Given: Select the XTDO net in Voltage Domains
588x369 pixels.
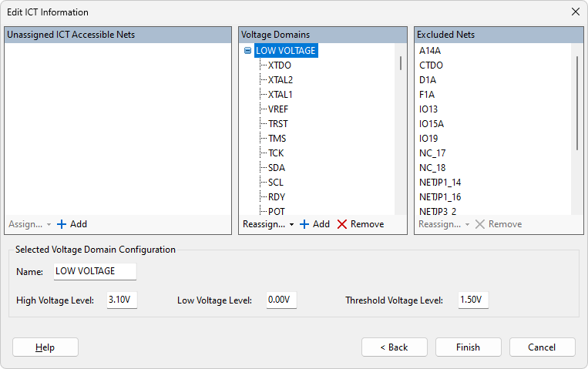Looking at the screenshot, I should 279,65.
